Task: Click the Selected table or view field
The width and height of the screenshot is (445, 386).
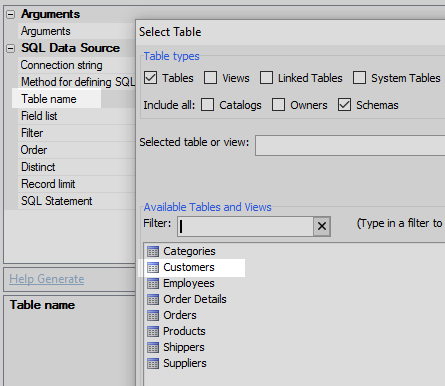Action: [350, 145]
